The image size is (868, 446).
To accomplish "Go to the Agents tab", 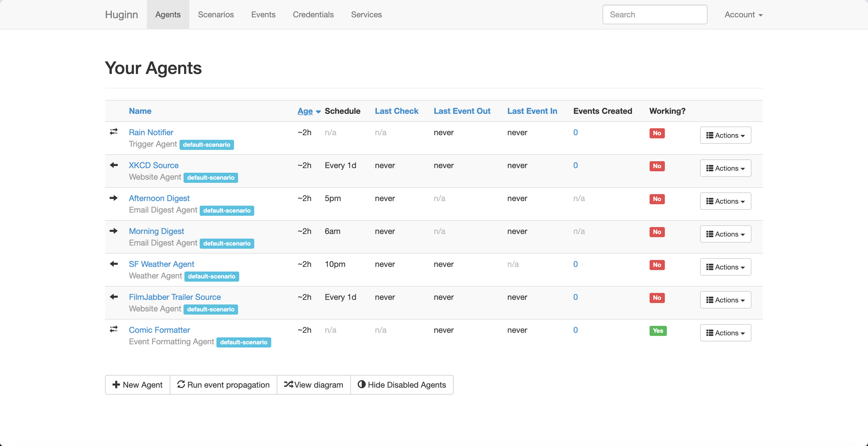I will point(168,14).
